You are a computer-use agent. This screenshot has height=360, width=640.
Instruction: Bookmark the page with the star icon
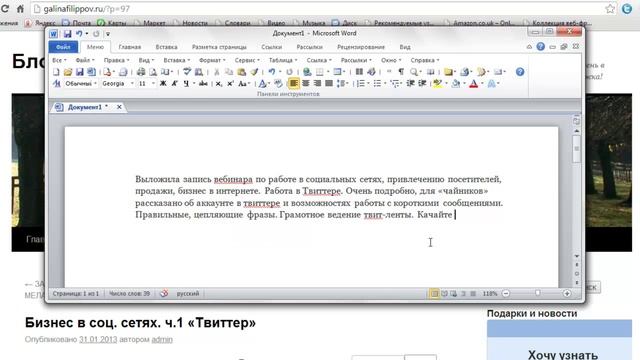[x=610, y=9]
